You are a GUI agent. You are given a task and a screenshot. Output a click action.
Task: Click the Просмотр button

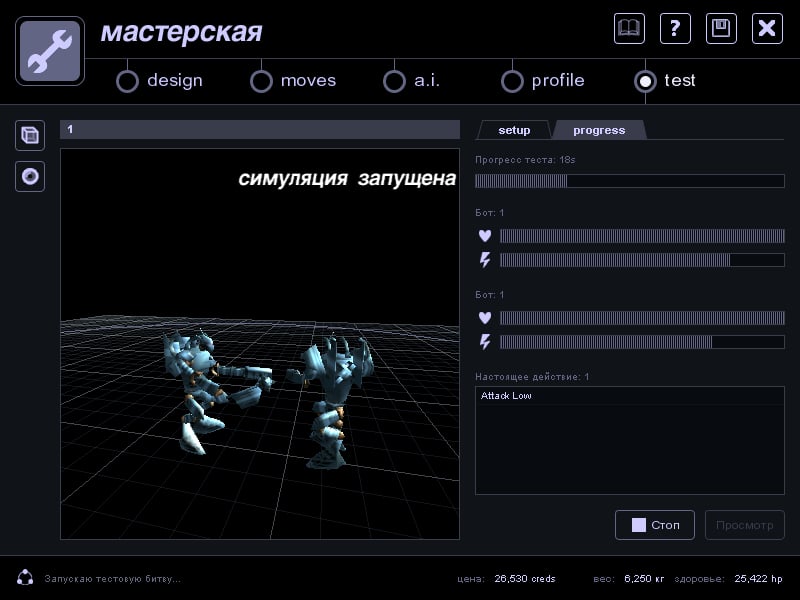pyautogui.click(x=744, y=525)
